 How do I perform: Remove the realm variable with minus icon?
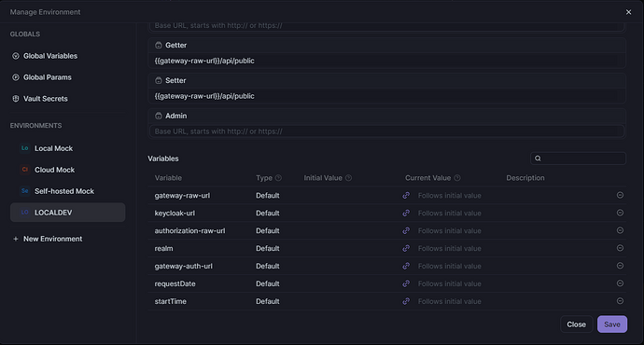(x=620, y=248)
